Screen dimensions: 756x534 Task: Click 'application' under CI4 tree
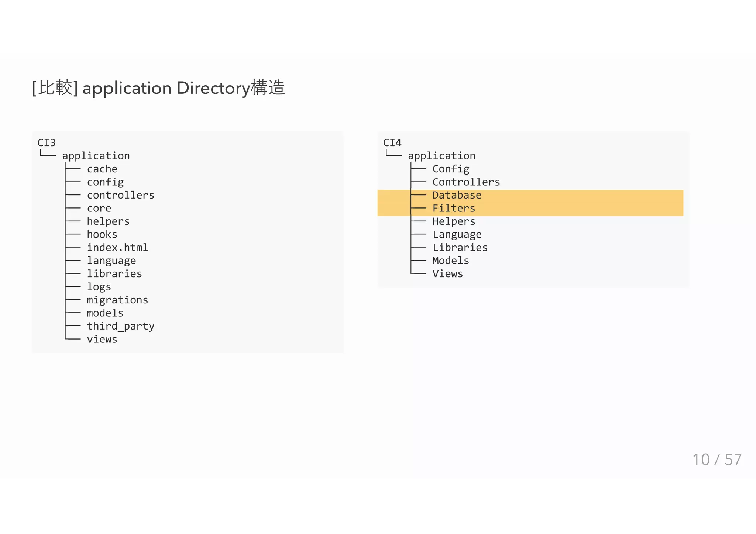(441, 156)
